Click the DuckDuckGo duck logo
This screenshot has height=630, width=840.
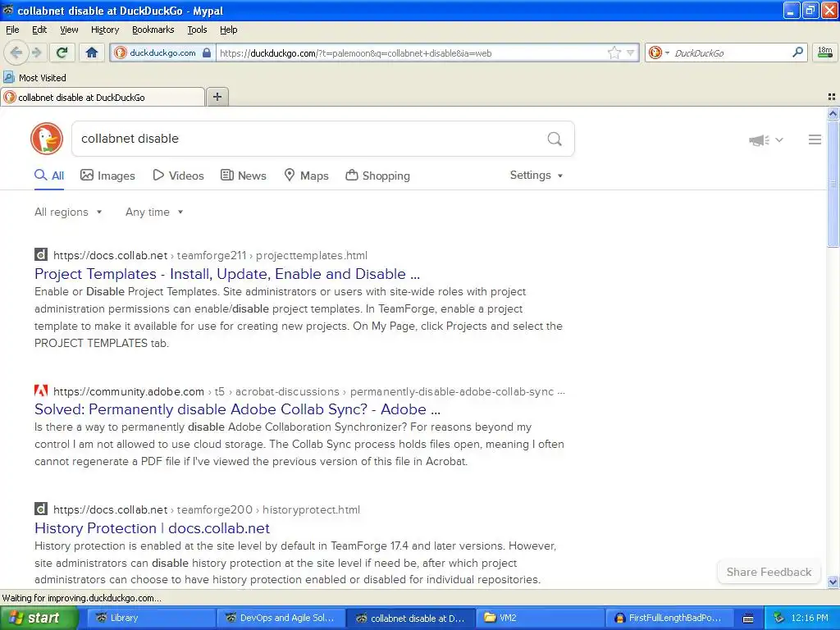coord(47,138)
